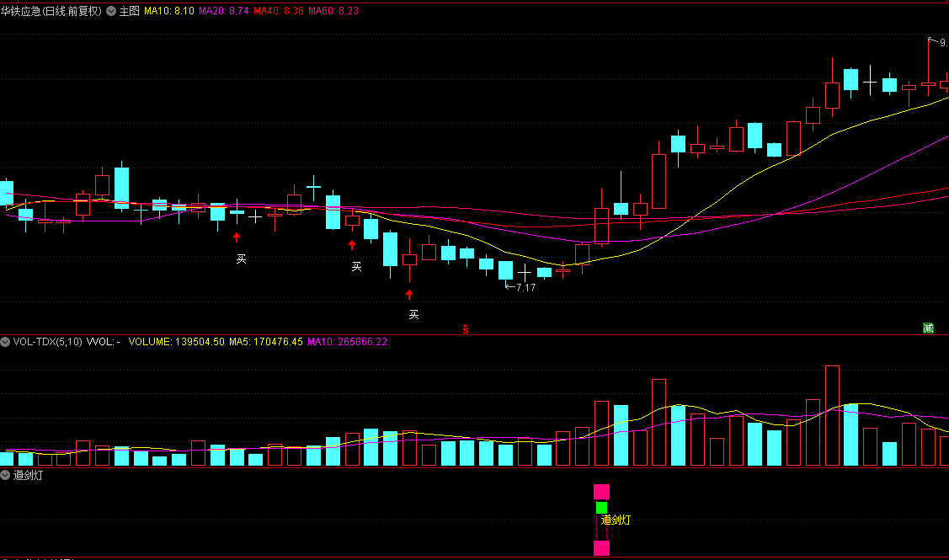Image resolution: width=949 pixels, height=560 pixels.
Task: Click the volume MA10: 265866.22 value
Action: click(x=348, y=342)
